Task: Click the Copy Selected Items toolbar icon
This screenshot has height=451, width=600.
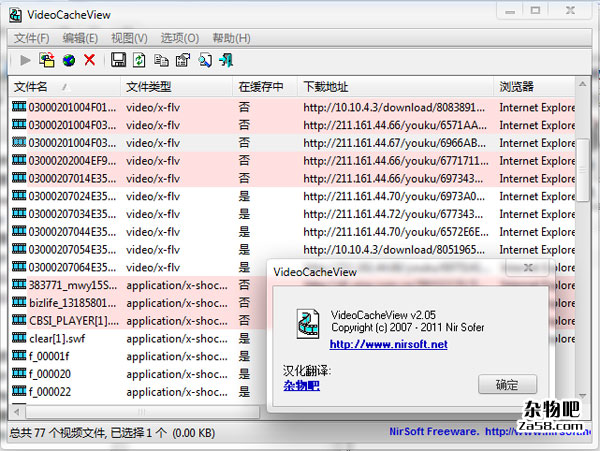Action: [x=161, y=60]
